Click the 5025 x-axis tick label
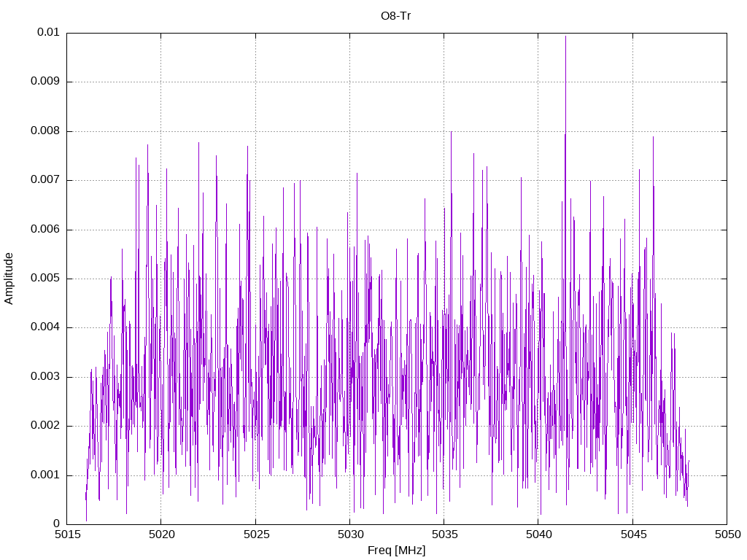This screenshot has height=560, width=747. pyautogui.click(x=256, y=534)
